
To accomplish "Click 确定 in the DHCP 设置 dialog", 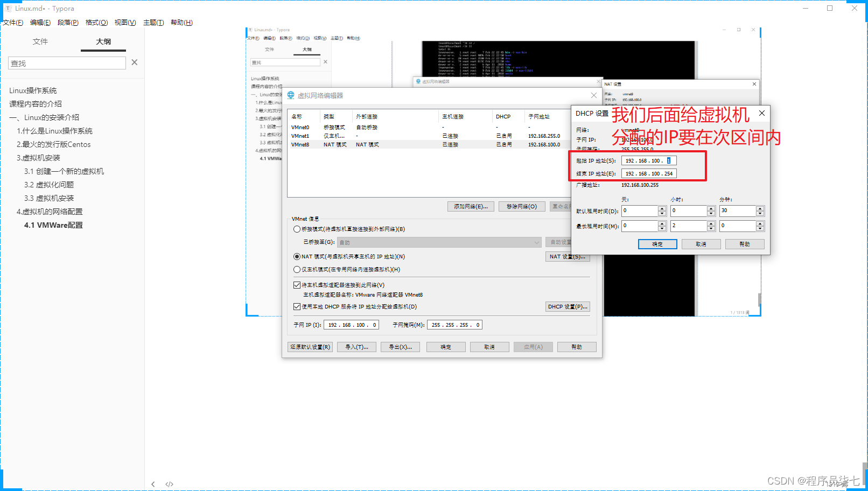I will click(x=657, y=244).
